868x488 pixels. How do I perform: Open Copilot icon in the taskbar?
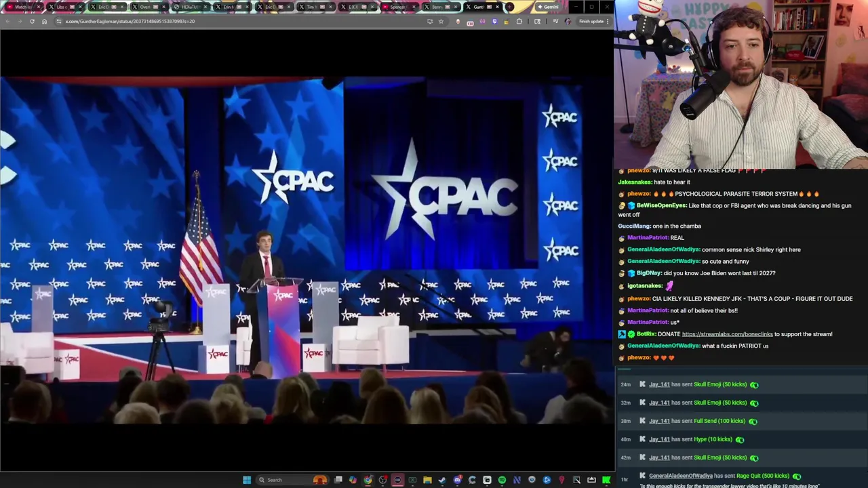[x=353, y=480]
